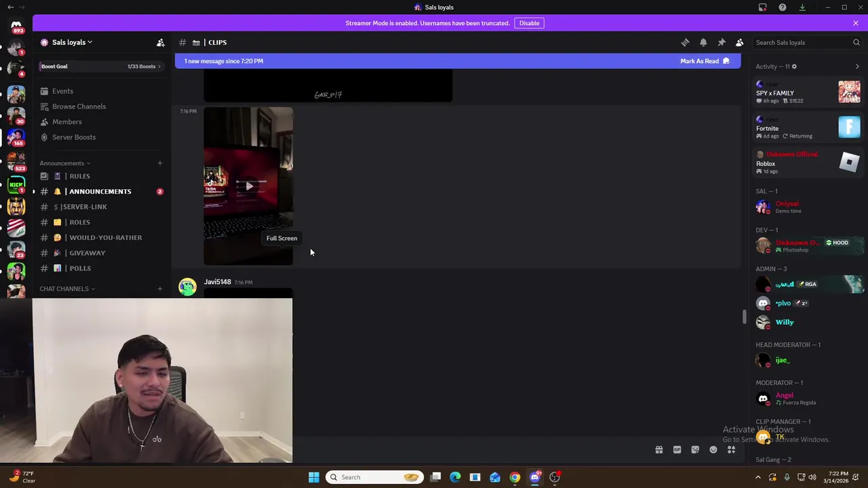Viewport: 868px width, 488px height.
Task: Switch to the KICK server icon
Action: (16, 183)
